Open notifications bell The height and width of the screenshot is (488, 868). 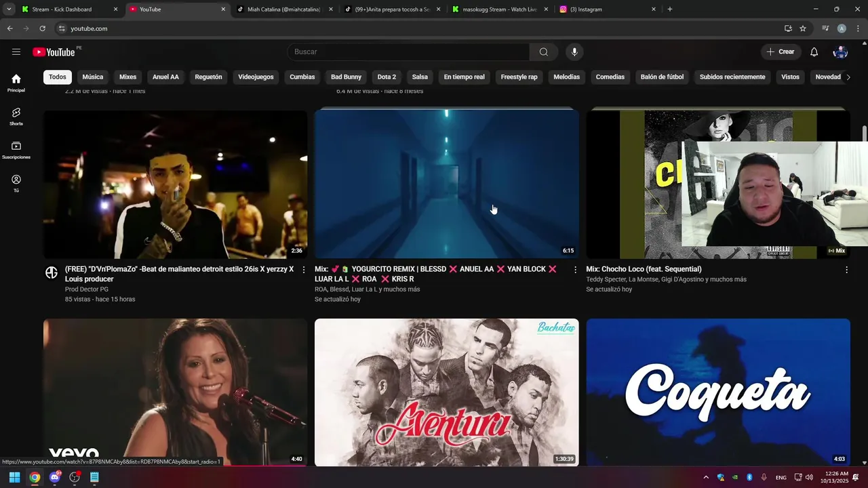click(x=814, y=52)
